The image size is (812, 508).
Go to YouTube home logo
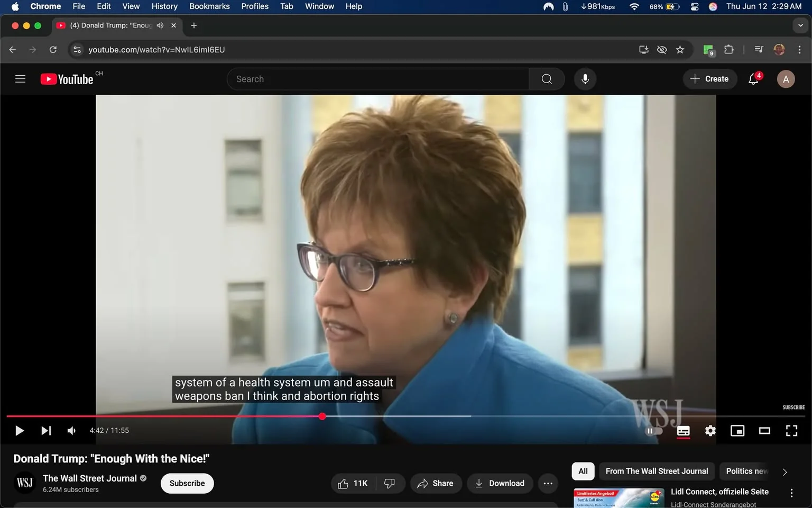point(67,79)
